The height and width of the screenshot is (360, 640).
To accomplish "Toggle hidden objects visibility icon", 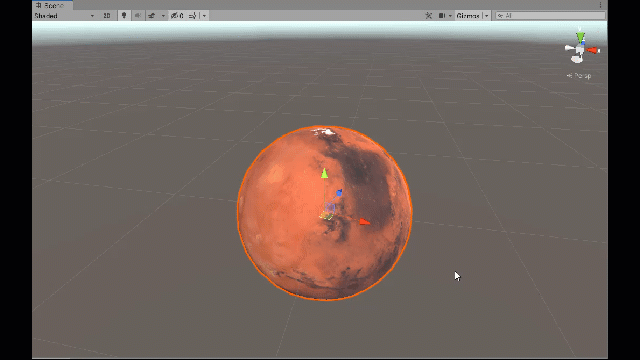I will tap(177, 16).
